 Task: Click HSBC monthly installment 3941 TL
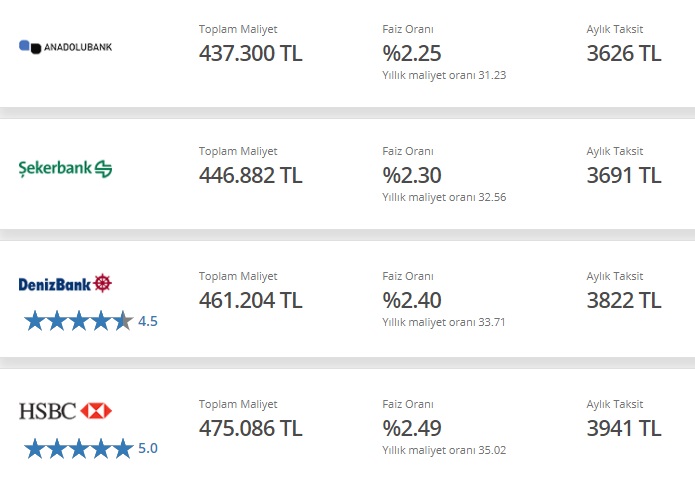(x=624, y=428)
